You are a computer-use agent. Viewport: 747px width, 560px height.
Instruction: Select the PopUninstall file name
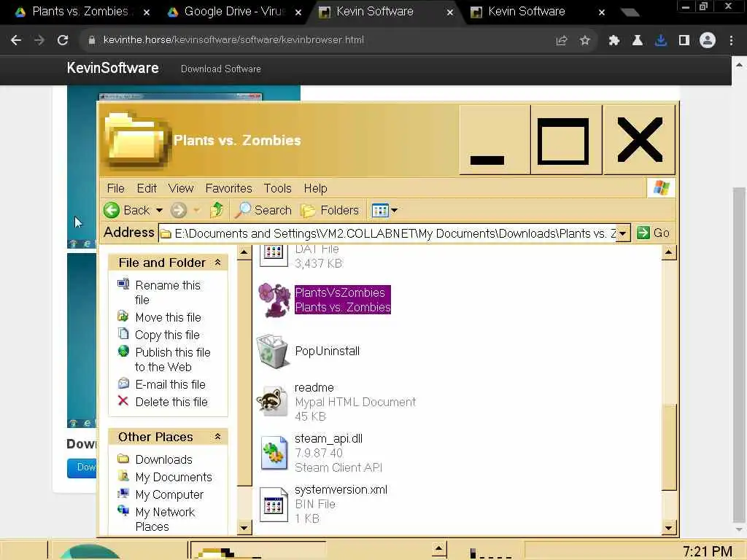[x=328, y=351]
